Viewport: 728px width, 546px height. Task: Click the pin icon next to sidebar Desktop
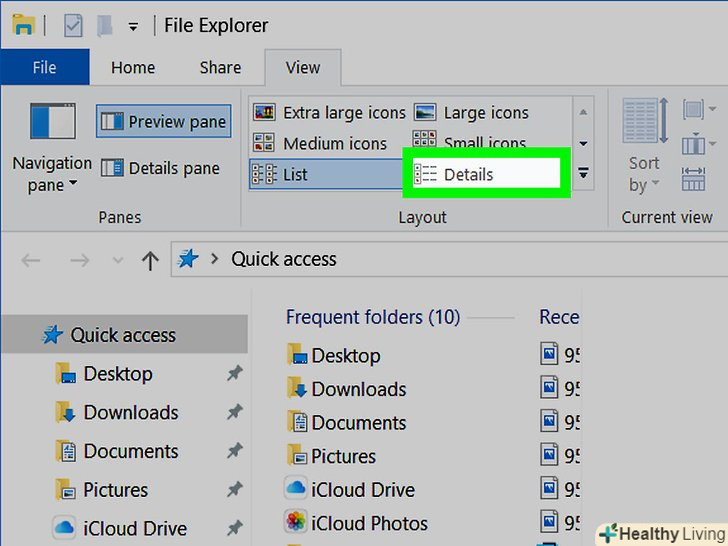pos(235,373)
